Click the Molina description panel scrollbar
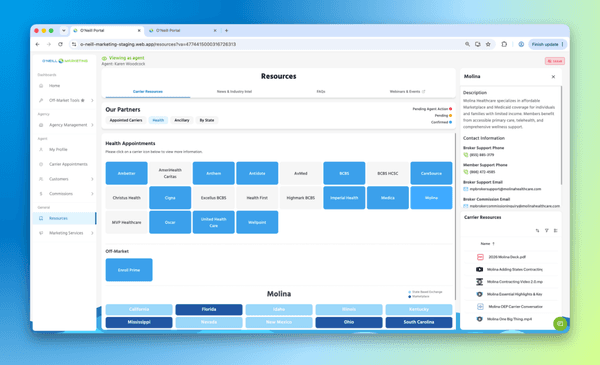Image resolution: width=600 pixels, height=365 pixels. [561, 135]
